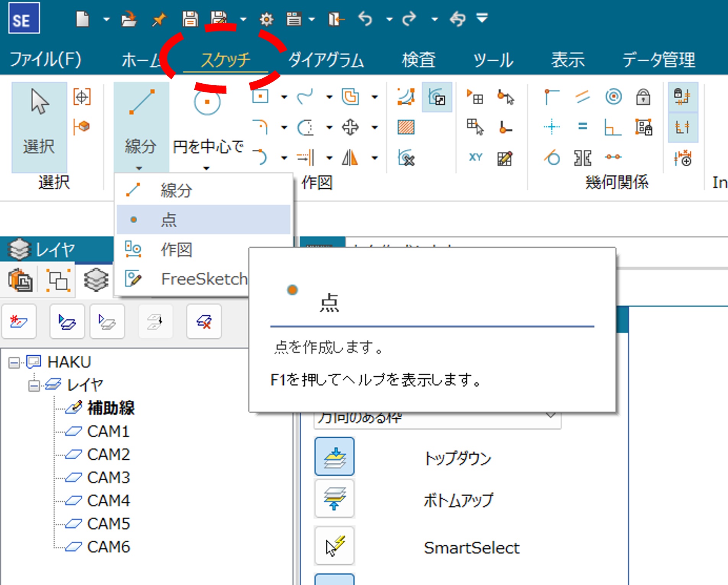
Task: Click the Undo arrow icon
Action: pyautogui.click(x=366, y=19)
